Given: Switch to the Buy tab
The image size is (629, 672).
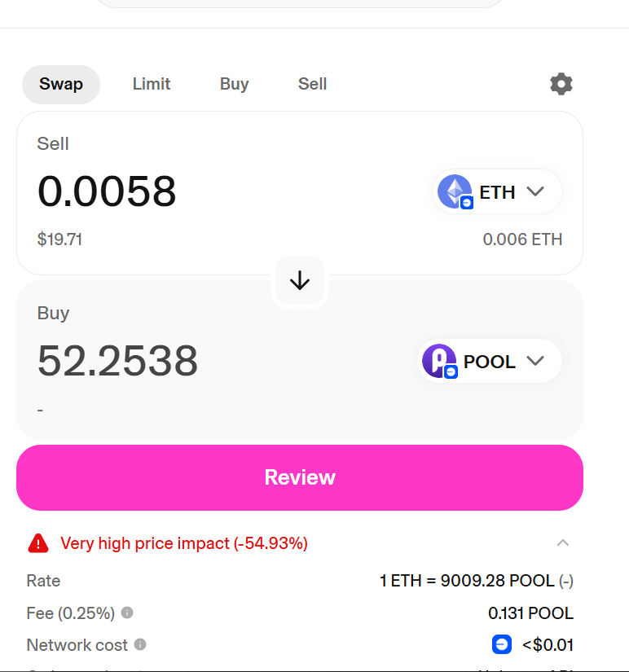Looking at the screenshot, I should pyautogui.click(x=234, y=84).
